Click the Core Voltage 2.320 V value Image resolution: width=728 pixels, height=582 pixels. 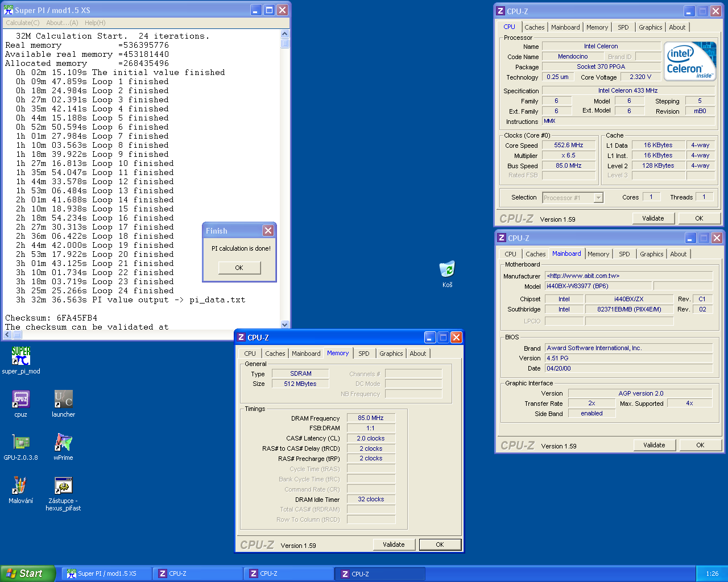click(x=640, y=77)
